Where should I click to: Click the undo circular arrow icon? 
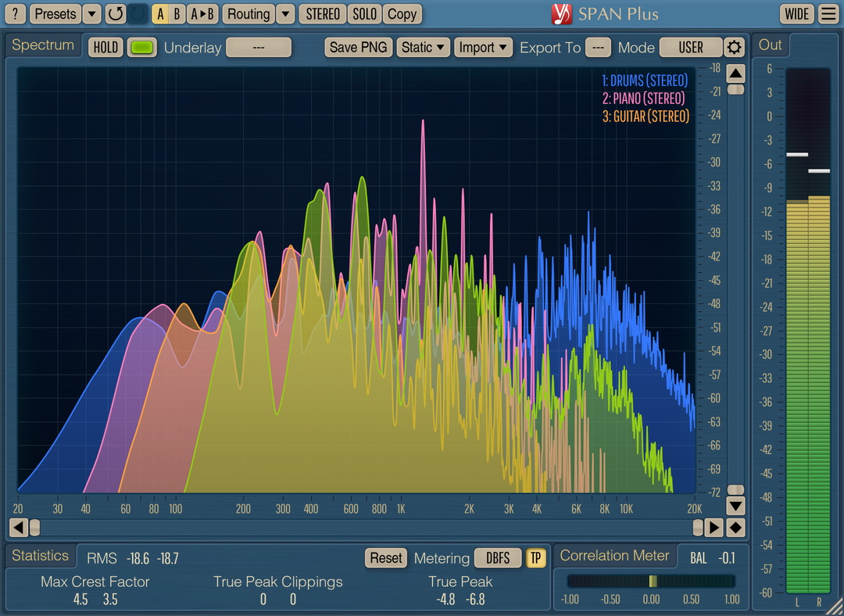116,14
